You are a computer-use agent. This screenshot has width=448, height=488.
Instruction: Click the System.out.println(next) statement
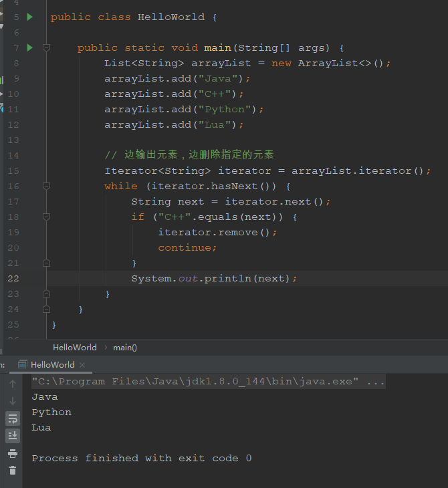[x=214, y=278]
